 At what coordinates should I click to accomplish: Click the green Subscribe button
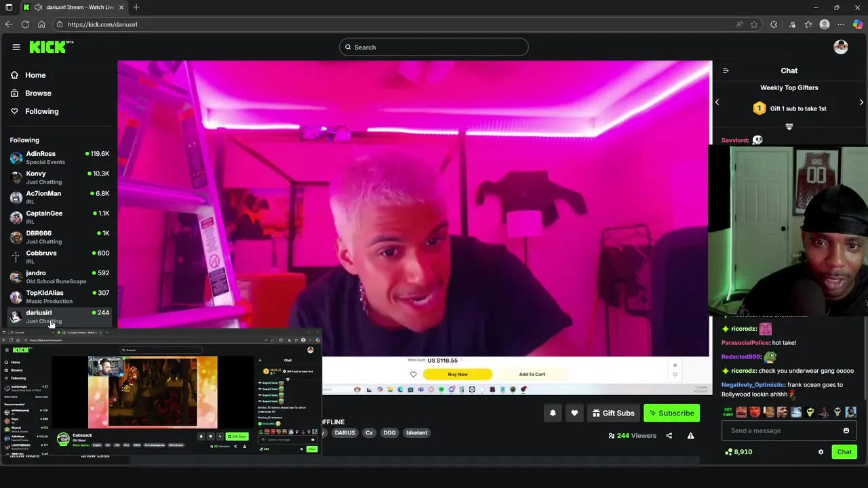[x=671, y=413]
